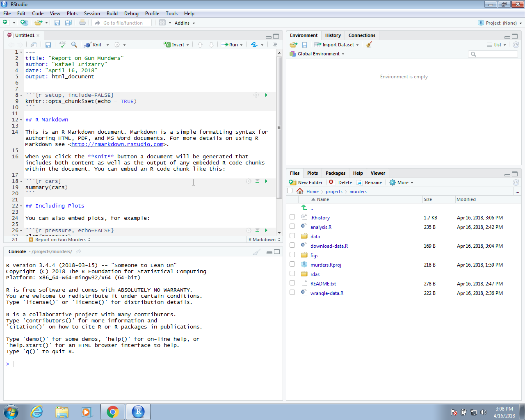This screenshot has height=420, width=525.
Task: Click the Go to file/function field
Action: coord(122,23)
